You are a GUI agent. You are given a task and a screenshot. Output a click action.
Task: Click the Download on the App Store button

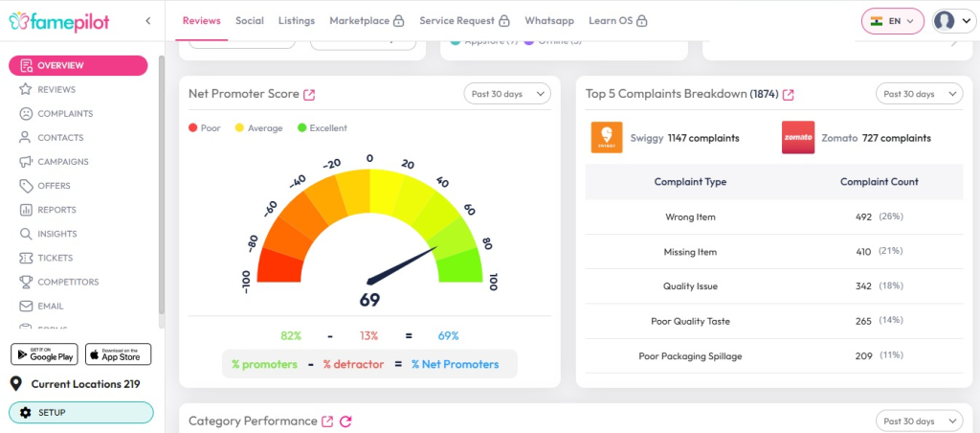click(x=118, y=354)
